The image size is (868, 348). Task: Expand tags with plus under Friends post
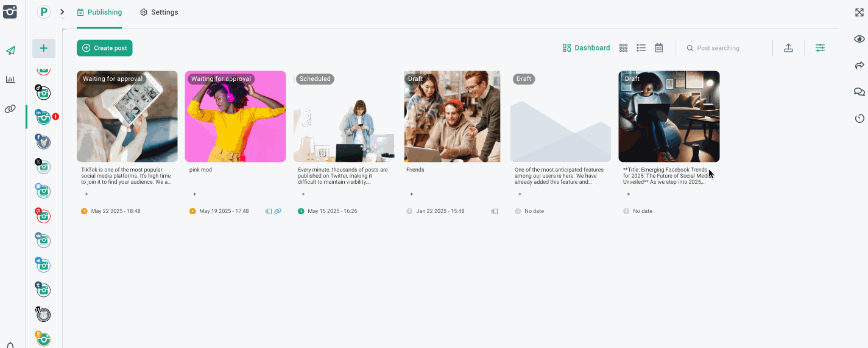[x=411, y=194]
